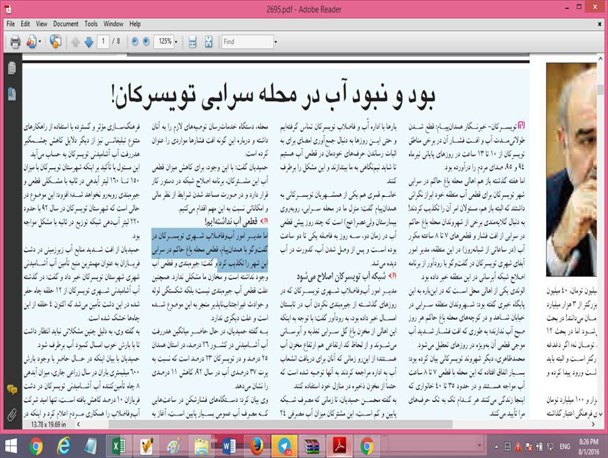Click inside the Find search box
The height and width of the screenshot is (458, 608).
(x=247, y=41)
